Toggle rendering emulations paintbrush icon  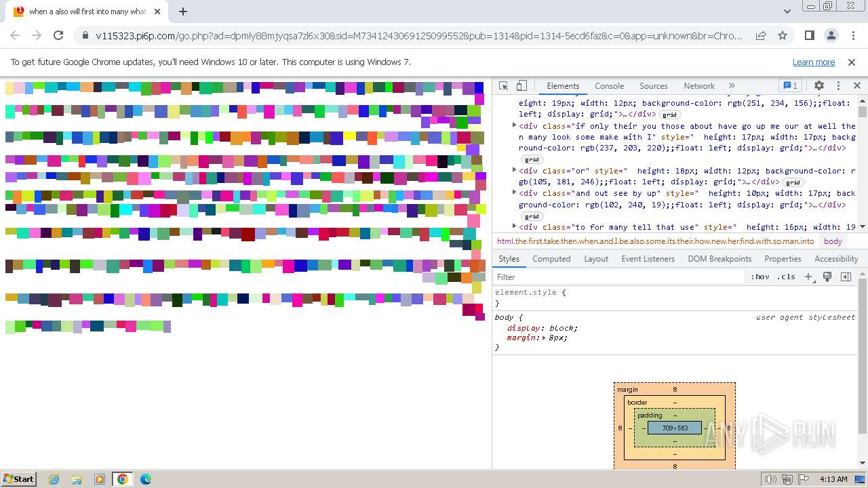[827, 277]
